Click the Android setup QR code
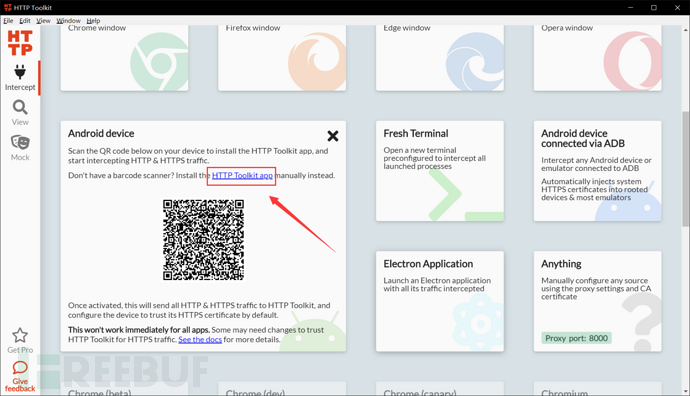 coord(203,240)
